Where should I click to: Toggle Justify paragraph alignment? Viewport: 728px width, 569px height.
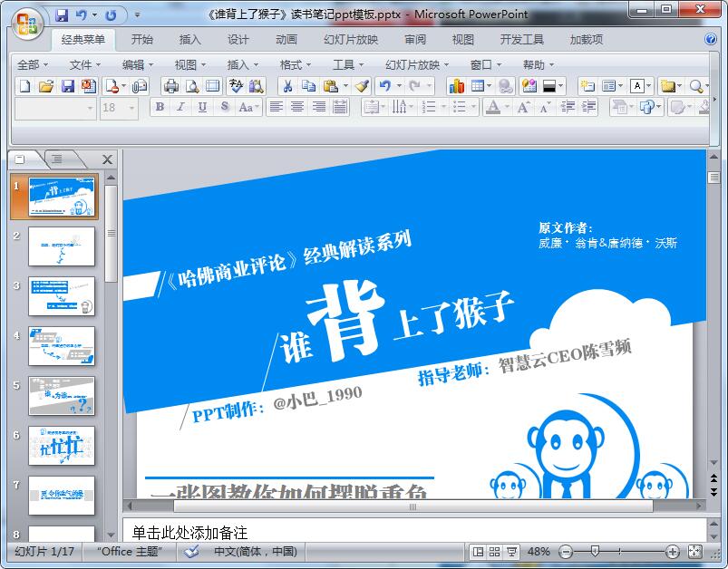coord(340,107)
